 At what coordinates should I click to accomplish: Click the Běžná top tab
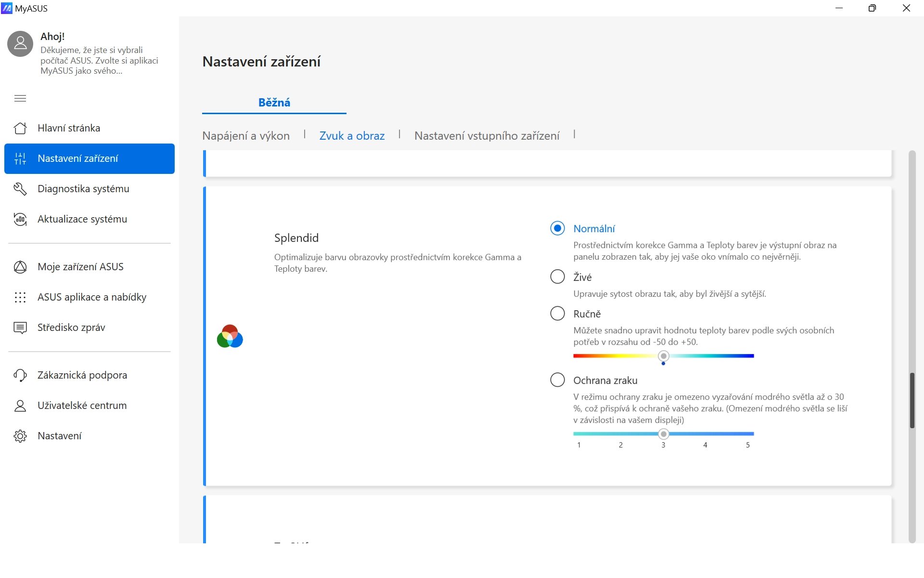pyautogui.click(x=274, y=103)
